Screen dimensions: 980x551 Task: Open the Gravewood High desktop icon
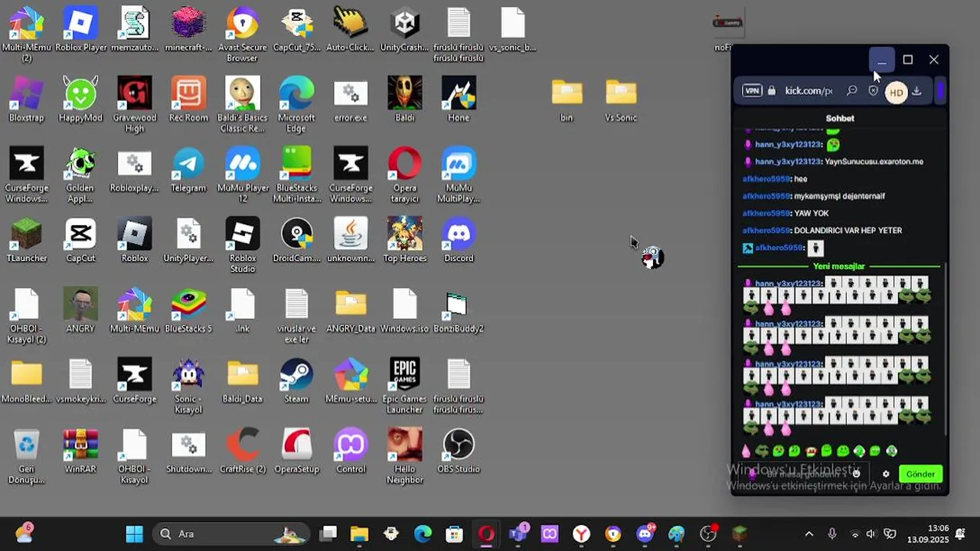tap(135, 104)
